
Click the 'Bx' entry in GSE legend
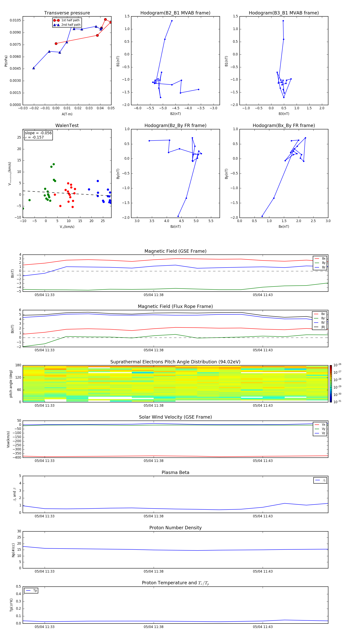320,259
